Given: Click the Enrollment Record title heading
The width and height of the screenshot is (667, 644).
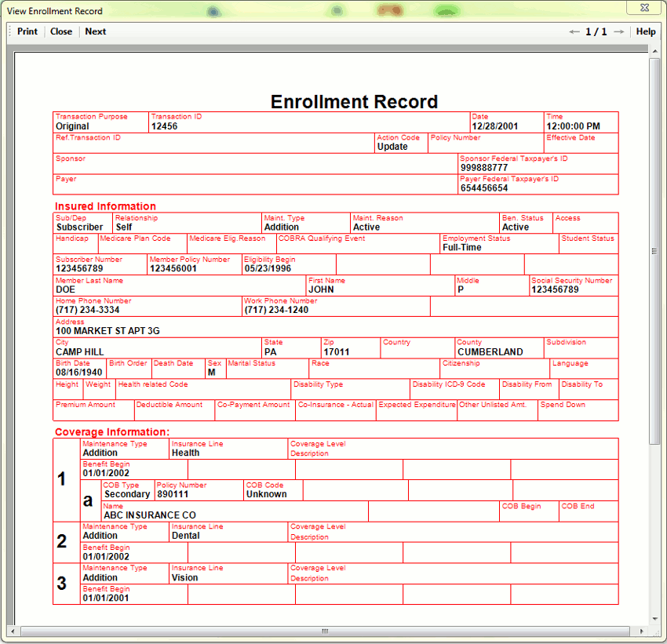Looking at the screenshot, I should [x=354, y=102].
